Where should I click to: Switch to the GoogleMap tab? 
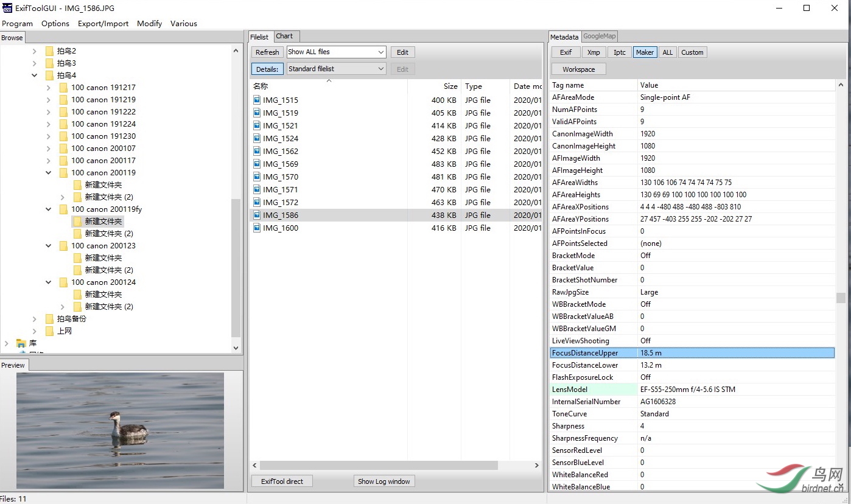[600, 37]
